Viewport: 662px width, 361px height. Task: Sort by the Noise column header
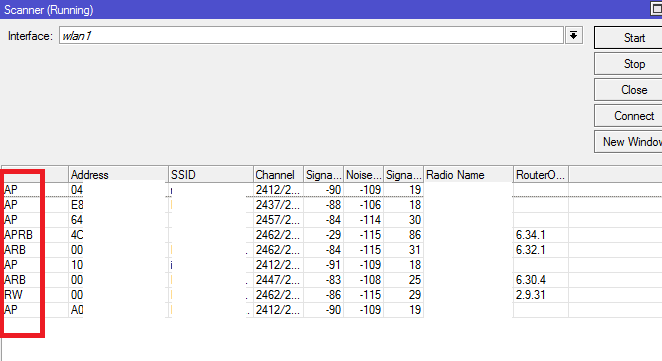(x=364, y=174)
